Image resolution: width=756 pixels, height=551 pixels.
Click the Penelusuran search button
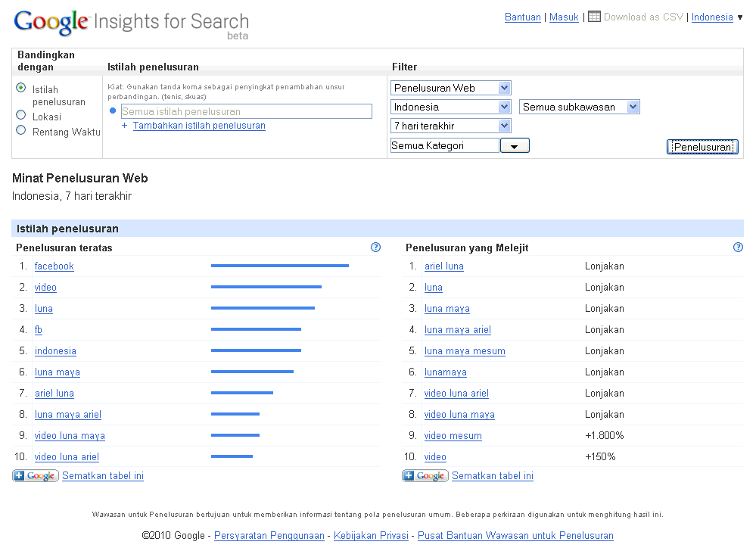[x=702, y=147]
